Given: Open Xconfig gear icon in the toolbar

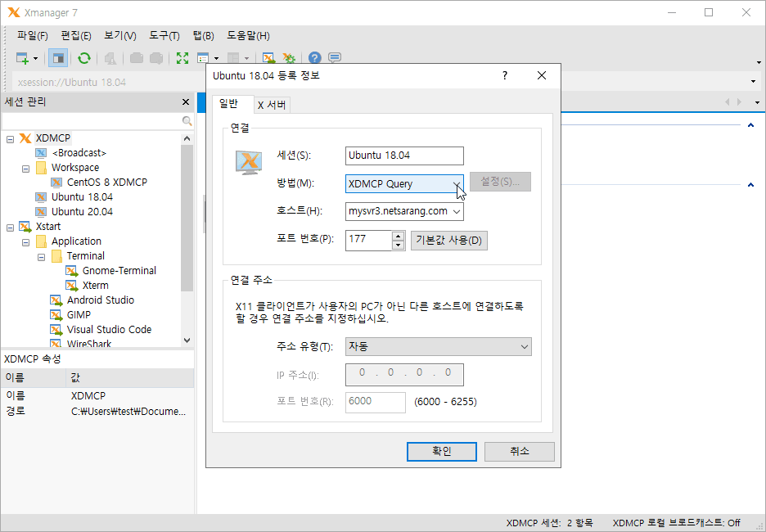Looking at the screenshot, I should click(289, 59).
